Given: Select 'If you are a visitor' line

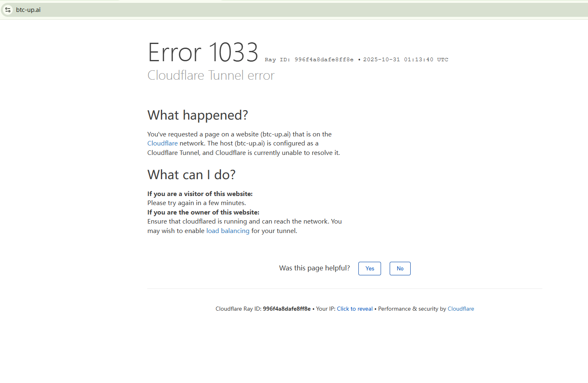Looking at the screenshot, I should click(200, 194).
